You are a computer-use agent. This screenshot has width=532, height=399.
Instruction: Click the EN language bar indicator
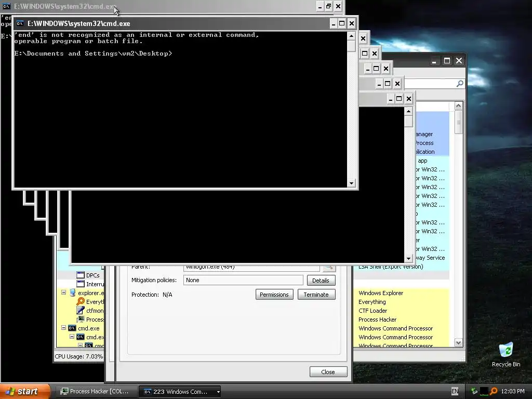tap(455, 391)
